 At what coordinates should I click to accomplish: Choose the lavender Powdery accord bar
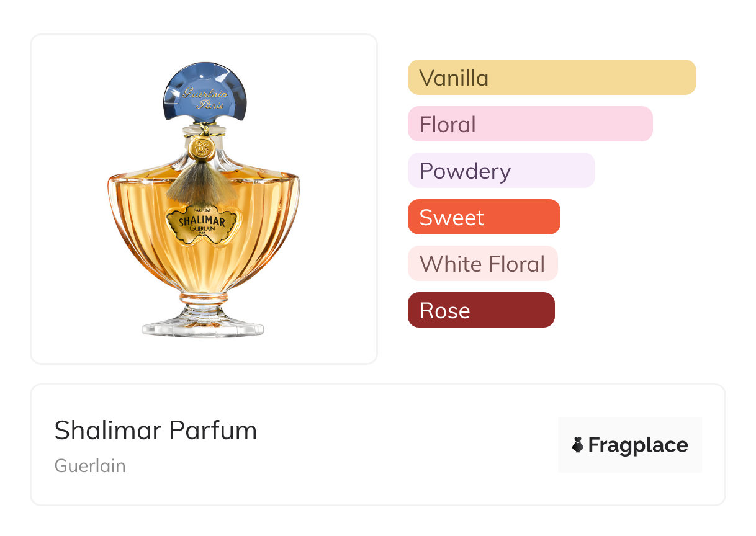(x=501, y=171)
